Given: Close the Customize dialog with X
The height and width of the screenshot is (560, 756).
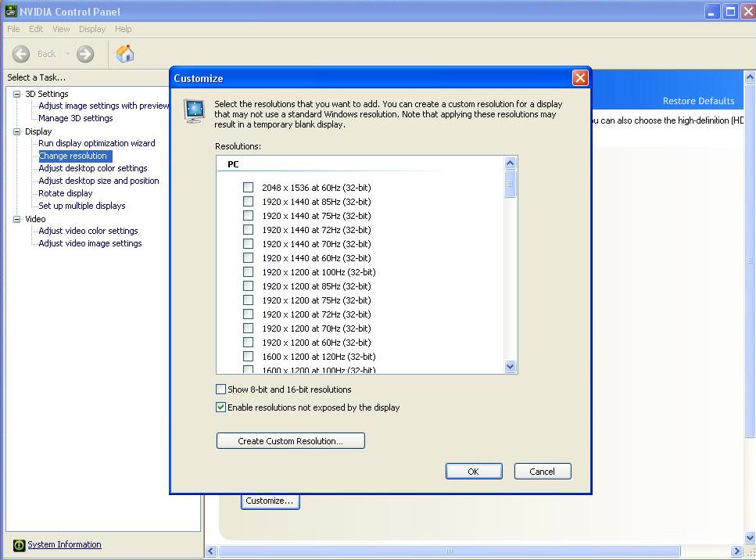Looking at the screenshot, I should coord(579,78).
